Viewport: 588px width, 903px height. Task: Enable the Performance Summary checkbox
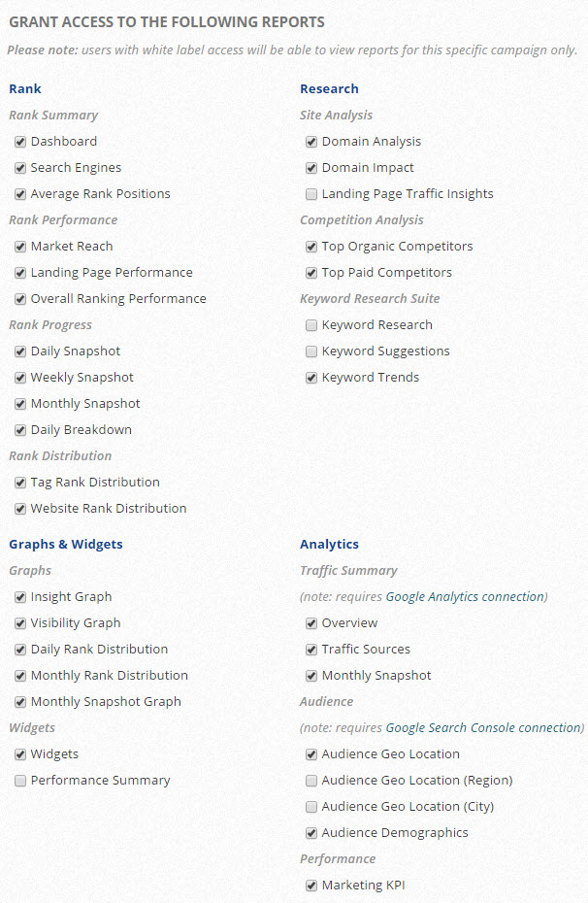(20, 781)
